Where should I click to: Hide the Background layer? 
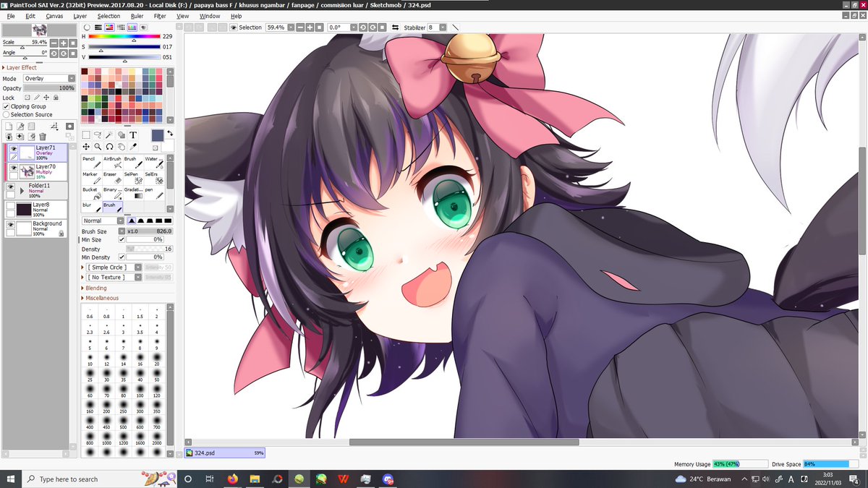coord(10,225)
